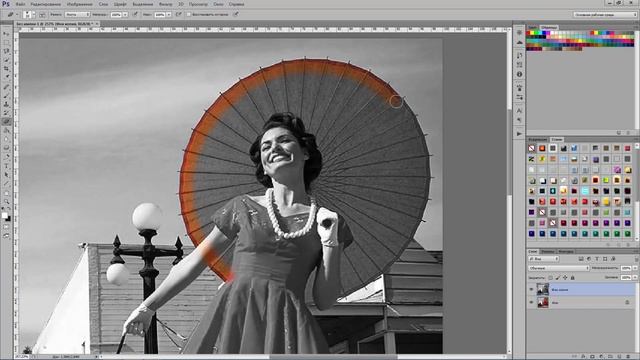Select the Pen tool
The height and width of the screenshot is (360, 640).
[6, 157]
